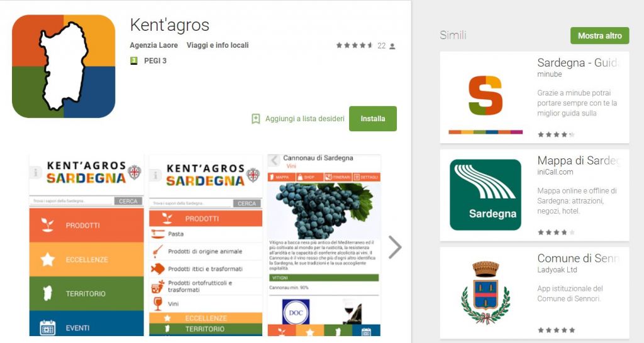Image resolution: width=644 pixels, height=343 pixels.
Task: Click the info icon in first screenshot
Action: tap(36, 173)
